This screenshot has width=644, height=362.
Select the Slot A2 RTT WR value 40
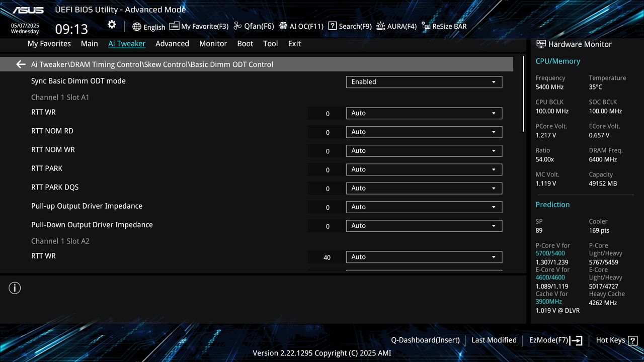point(327,257)
